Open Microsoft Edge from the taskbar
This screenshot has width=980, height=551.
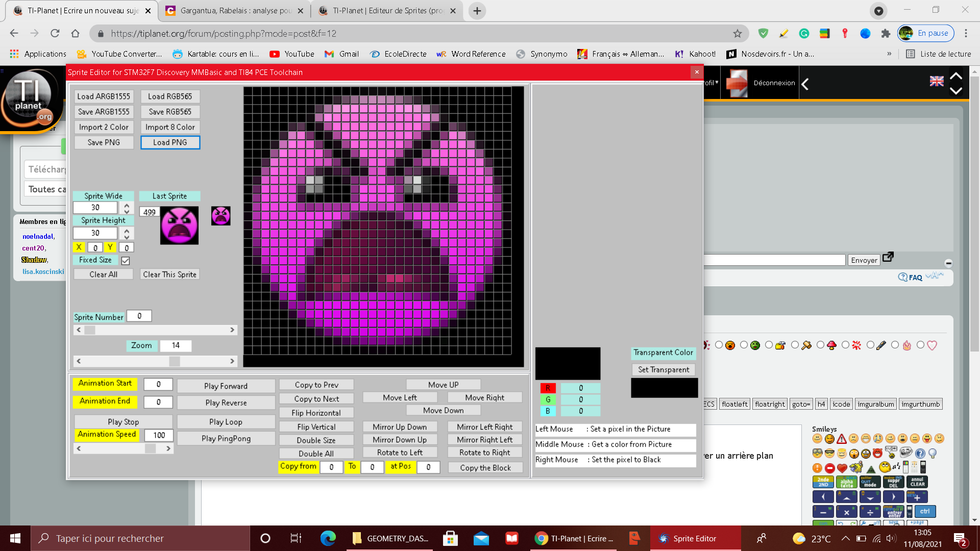(328, 538)
